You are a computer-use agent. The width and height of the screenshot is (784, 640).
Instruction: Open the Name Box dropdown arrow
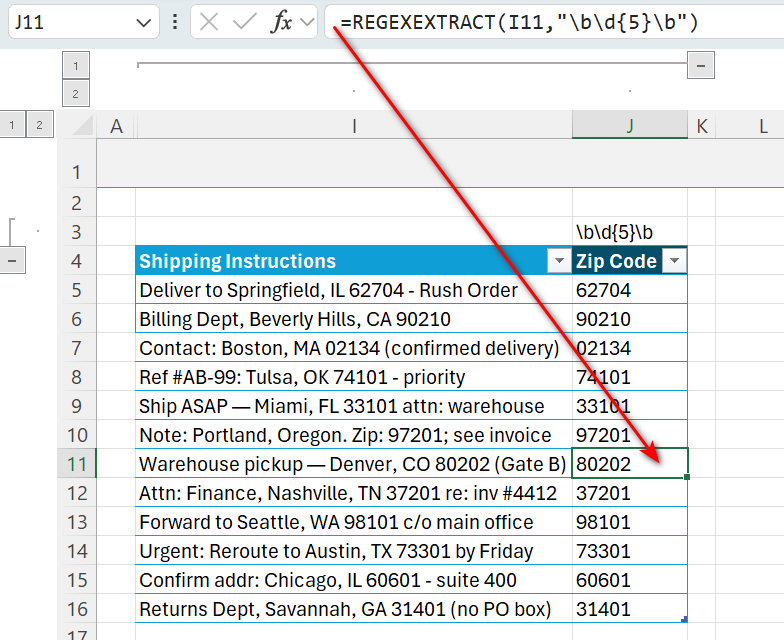click(x=145, y=22)
